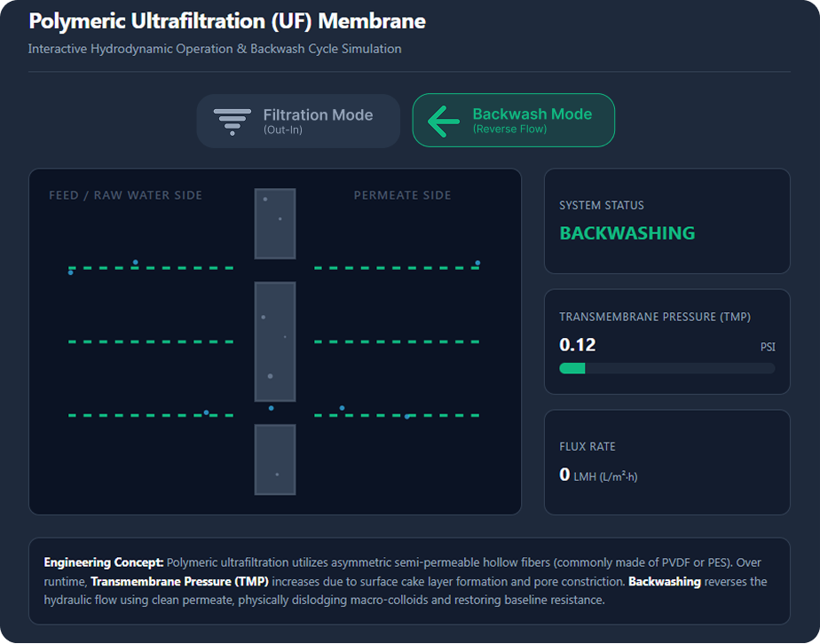Click the BACKWASHING status text
Image resolution: width=820 pixels, height=644 pixels.
point(627,233)
